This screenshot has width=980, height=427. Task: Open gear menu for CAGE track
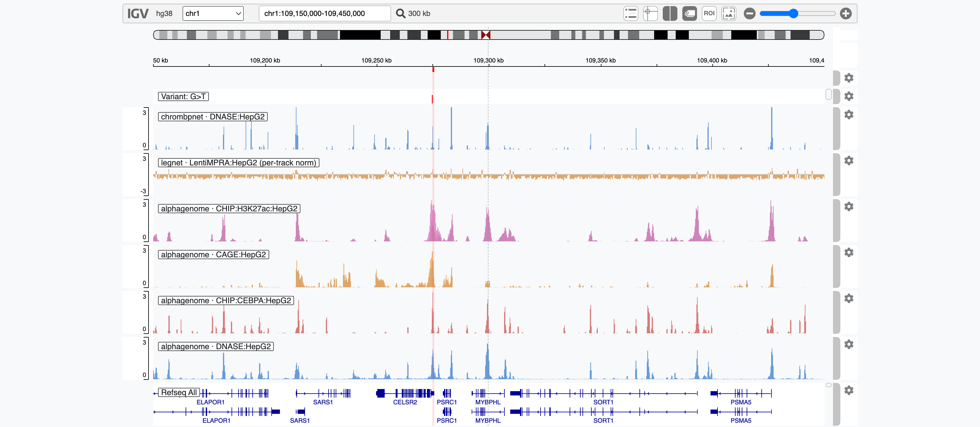[849, 252]
